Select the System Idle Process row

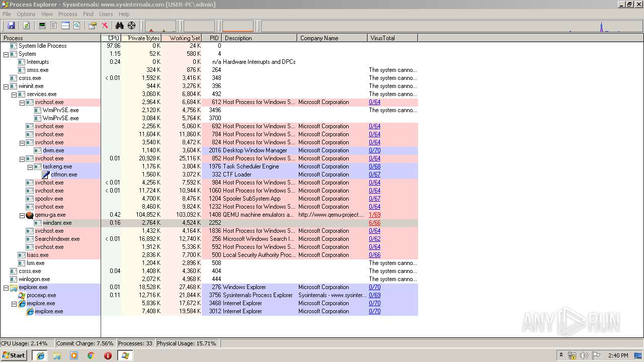click(x=209, y=46)
